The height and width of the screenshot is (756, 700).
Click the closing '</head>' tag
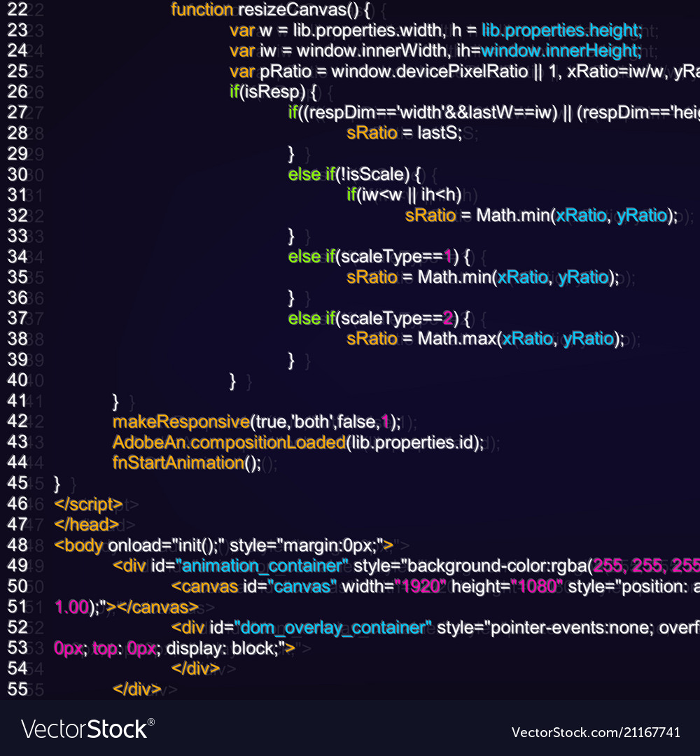[x=86, y=524]
